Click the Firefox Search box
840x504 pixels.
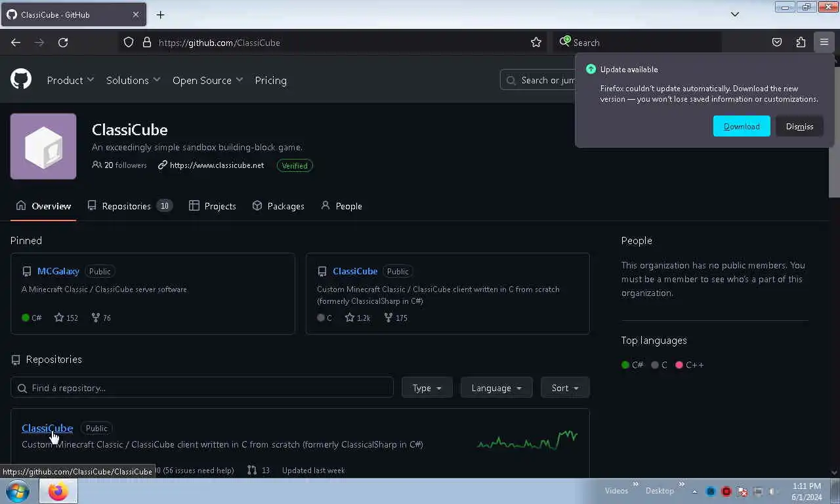[637, 42]
